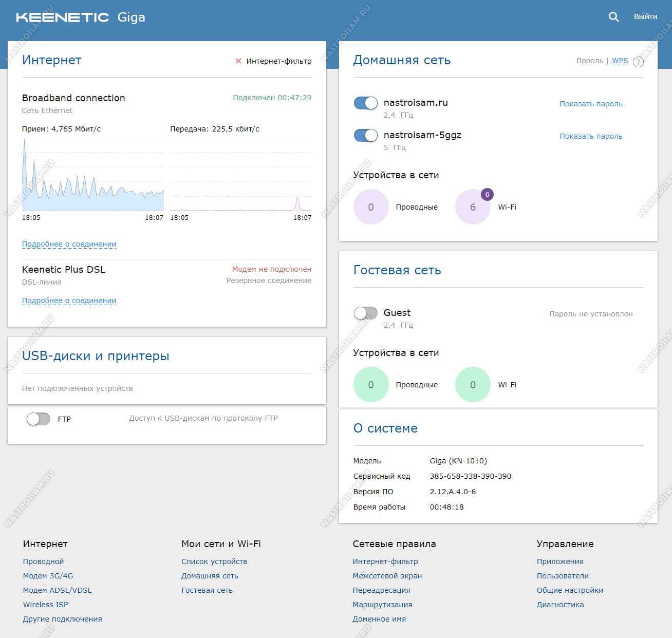Show password for nastroisam.ru network
The height and width of the screenshot is (638, 672).
click(591, 104)
